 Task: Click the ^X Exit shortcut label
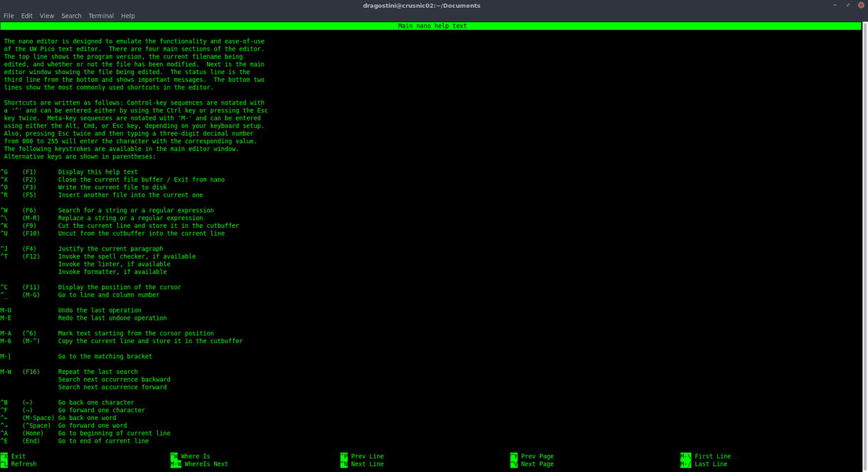pos(14,456)
